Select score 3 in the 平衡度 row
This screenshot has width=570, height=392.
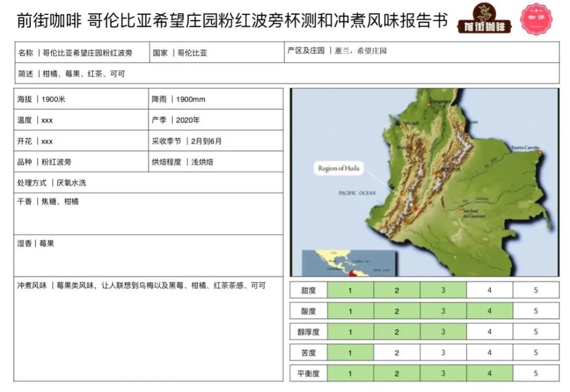(443, 374)
